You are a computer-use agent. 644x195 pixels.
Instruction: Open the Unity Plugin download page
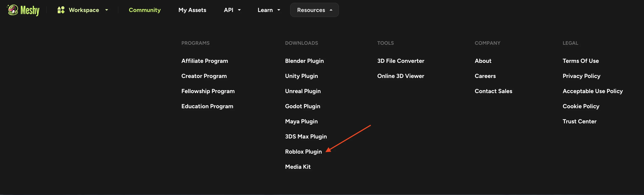pyautogui.click(x=301, y=76)
